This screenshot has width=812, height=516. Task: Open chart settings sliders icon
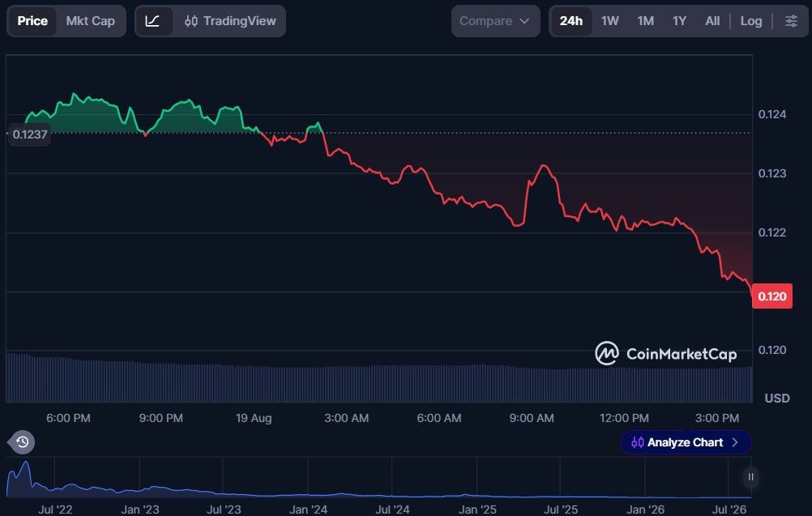pyautogui.click(x=791, y=21)
